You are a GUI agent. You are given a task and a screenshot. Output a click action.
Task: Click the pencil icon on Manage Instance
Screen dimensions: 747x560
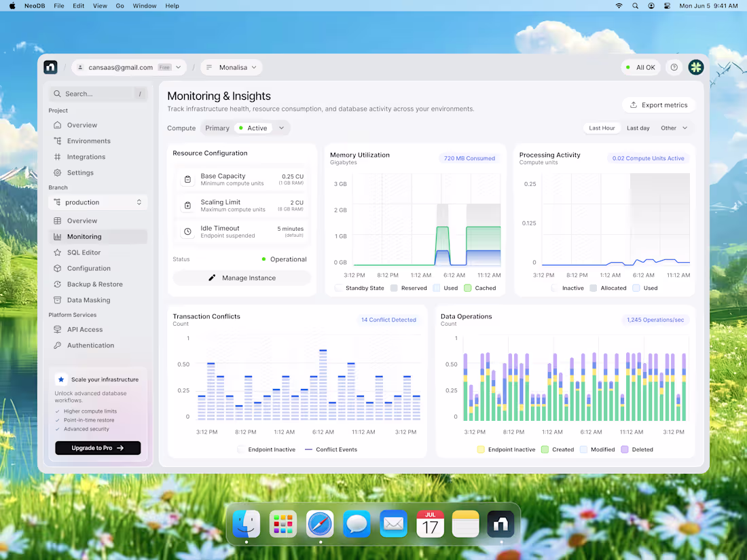point(212,278)
